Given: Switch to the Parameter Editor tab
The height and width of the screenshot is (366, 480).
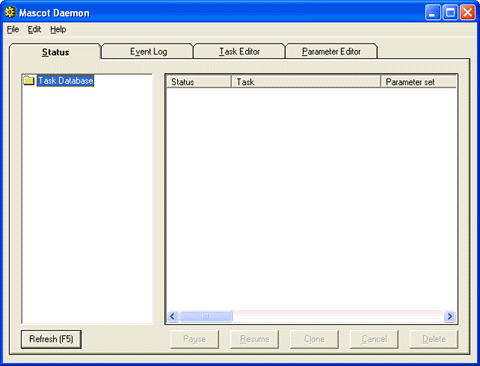Looking at the screenshot, I should (x=331, y=51).
